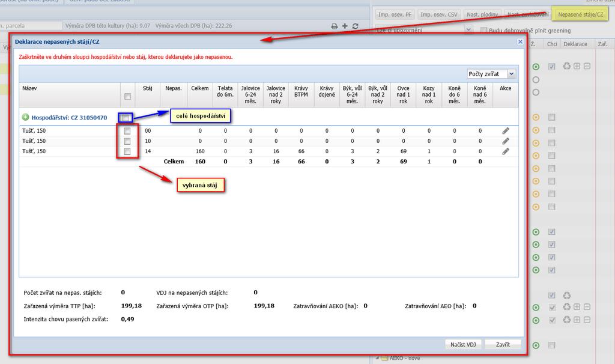
Task: Click the Zatravňování AEKO [ha] label
Action: point(326,306)
